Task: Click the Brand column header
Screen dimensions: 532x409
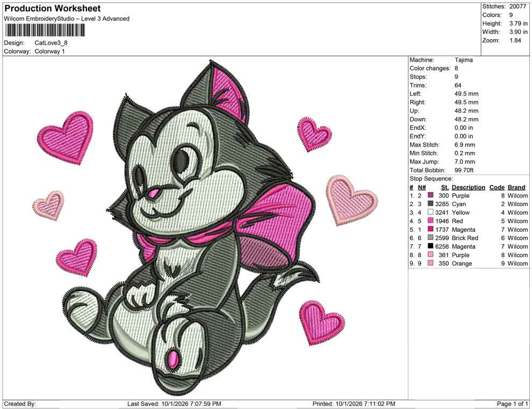Action: tap(516, 187)
